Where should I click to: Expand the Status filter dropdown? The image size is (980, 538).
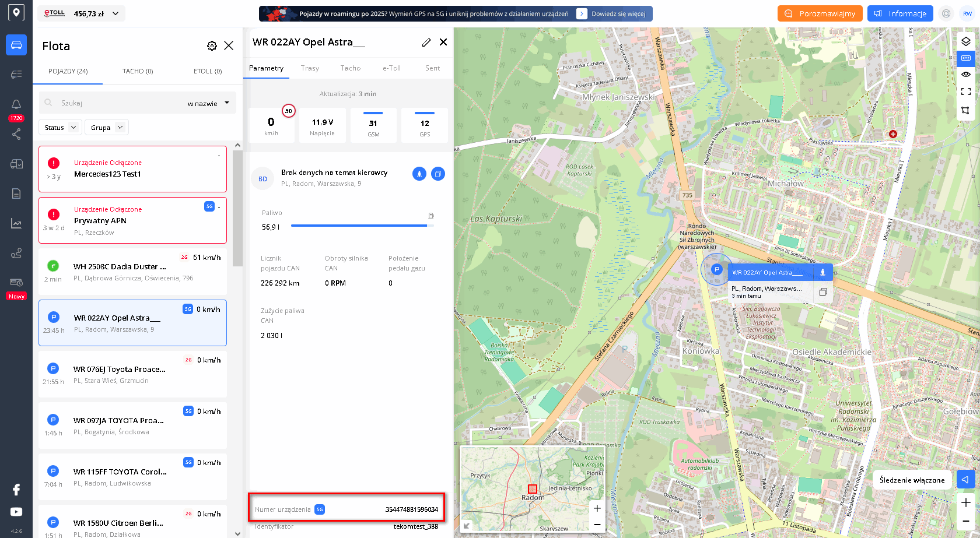pyautogui.click(x=60, y=128)
